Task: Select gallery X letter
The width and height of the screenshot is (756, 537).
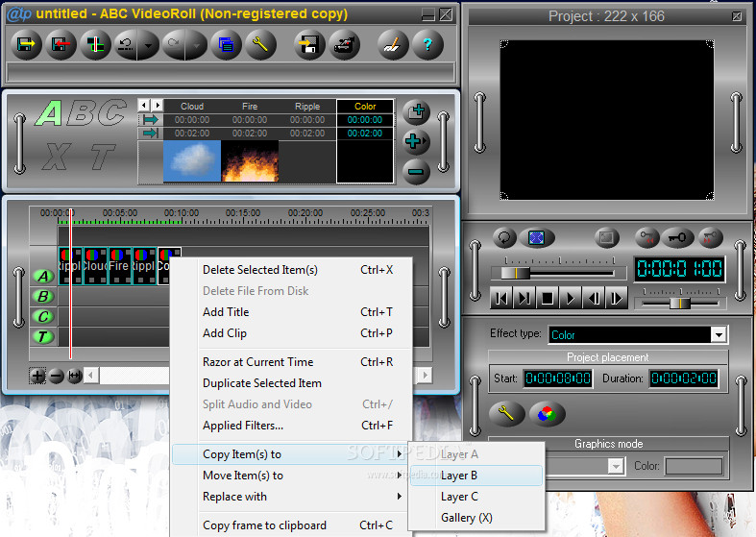Action: (x=57, y=157)
